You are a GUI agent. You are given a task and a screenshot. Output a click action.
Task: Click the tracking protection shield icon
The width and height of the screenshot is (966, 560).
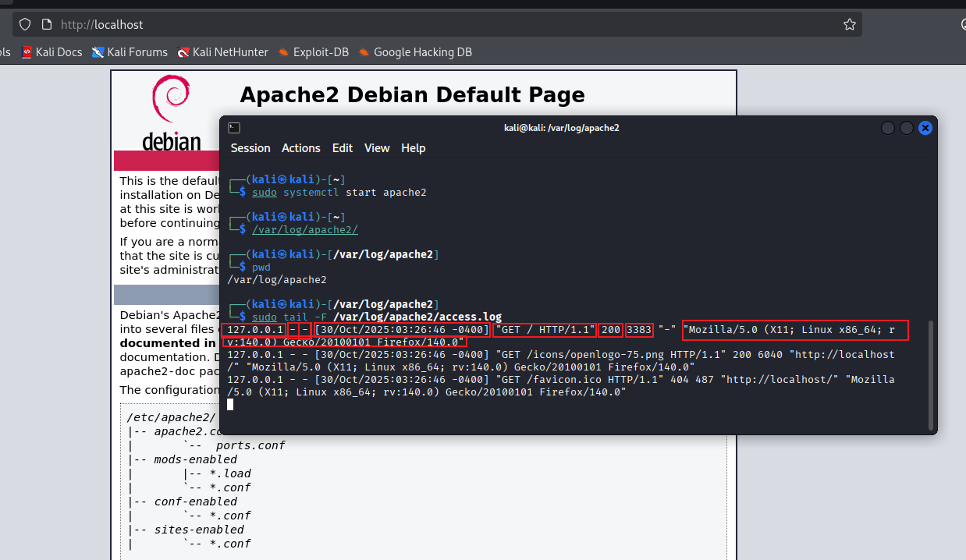click(25, 24)
